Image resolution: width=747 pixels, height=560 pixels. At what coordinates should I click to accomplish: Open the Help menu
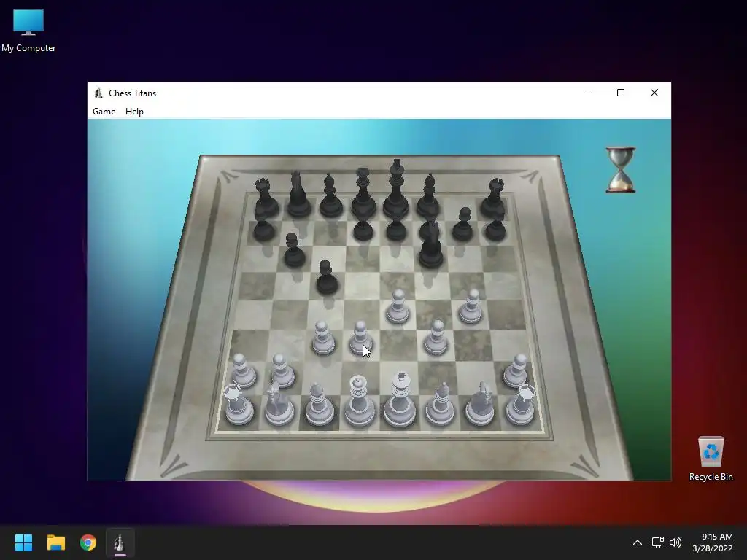click(134, 112)
